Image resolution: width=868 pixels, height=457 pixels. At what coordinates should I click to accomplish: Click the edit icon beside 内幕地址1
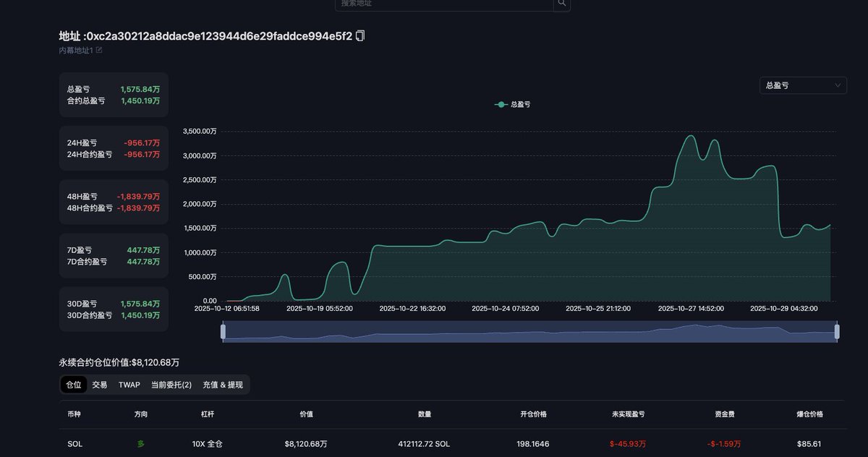click(x=99, y=50)
